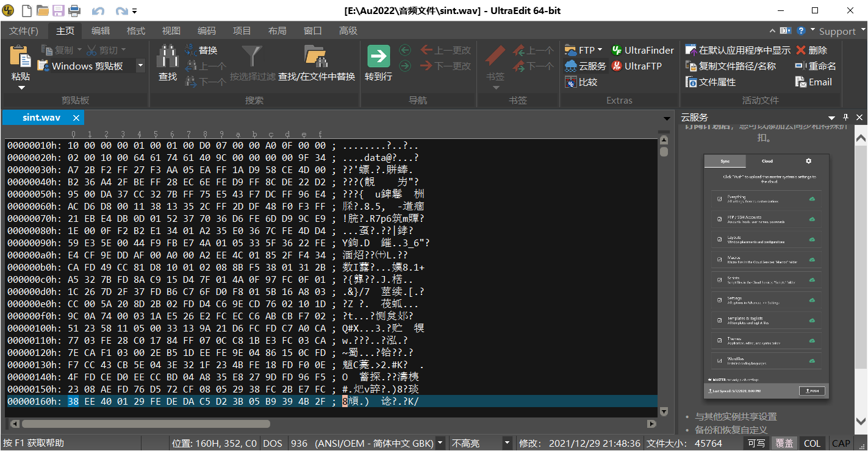Viewport: 868px width, 451px height.
Task: Open the encoding dropdown showing ANSI/OEM GBK
Action: 441,443
